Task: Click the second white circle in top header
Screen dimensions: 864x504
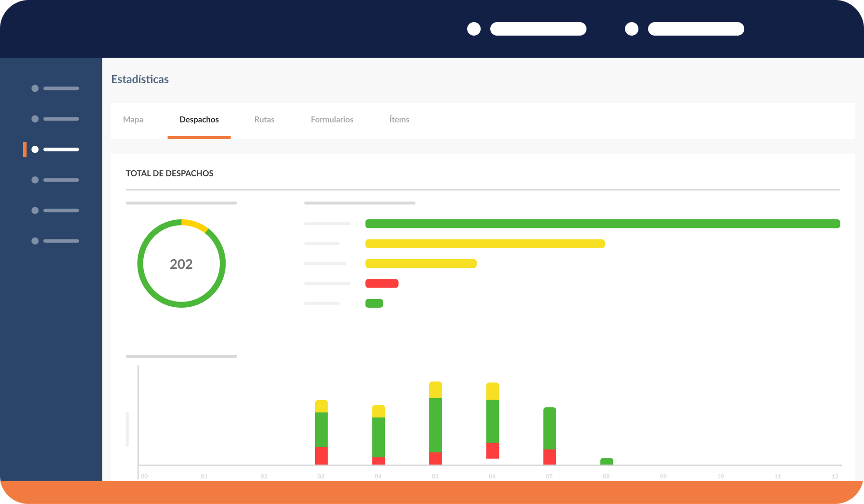Action: (632, 29)
